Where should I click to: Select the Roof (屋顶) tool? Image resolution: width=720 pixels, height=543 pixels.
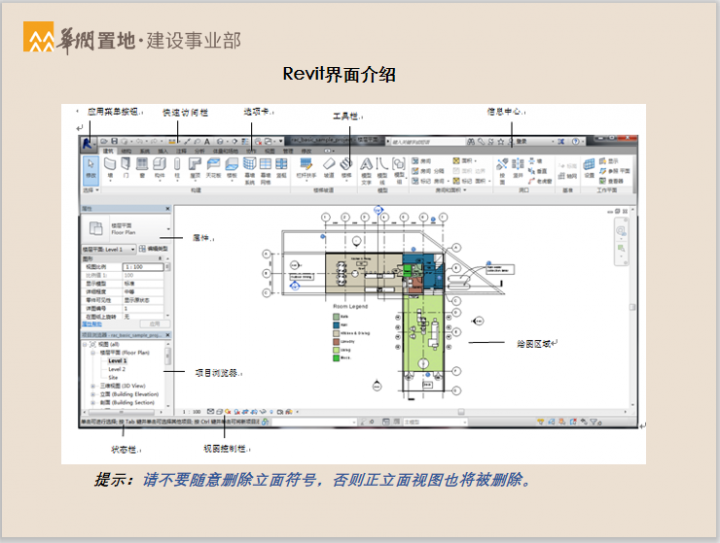pyautogui.click(x=195, y=167)
